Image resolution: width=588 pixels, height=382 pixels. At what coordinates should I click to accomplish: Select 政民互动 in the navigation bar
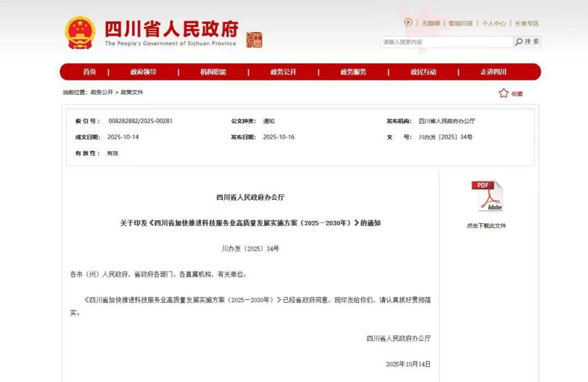423,72
